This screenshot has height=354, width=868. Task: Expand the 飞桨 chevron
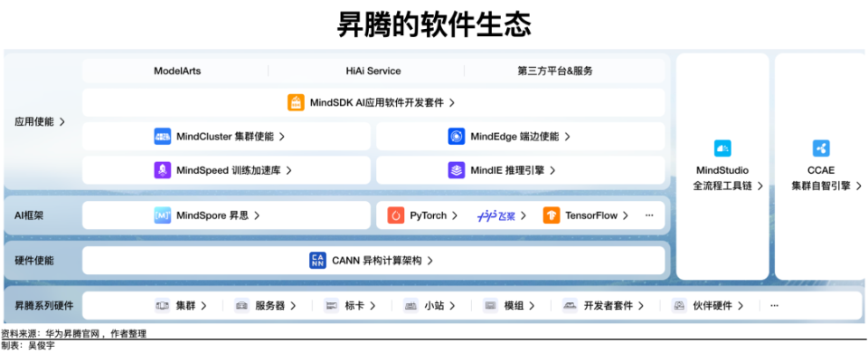point(524,216)
